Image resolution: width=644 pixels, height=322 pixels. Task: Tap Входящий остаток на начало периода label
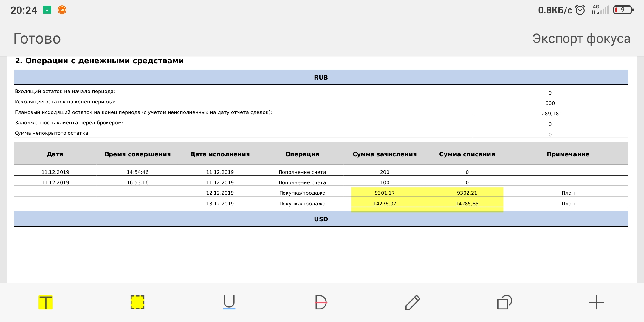[65, 92]
